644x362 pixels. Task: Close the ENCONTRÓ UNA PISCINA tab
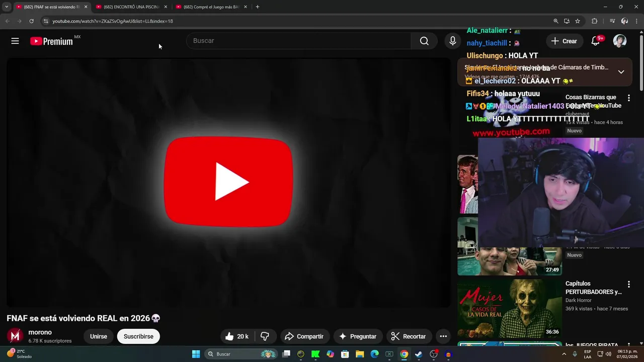click(x=166, y=7)
